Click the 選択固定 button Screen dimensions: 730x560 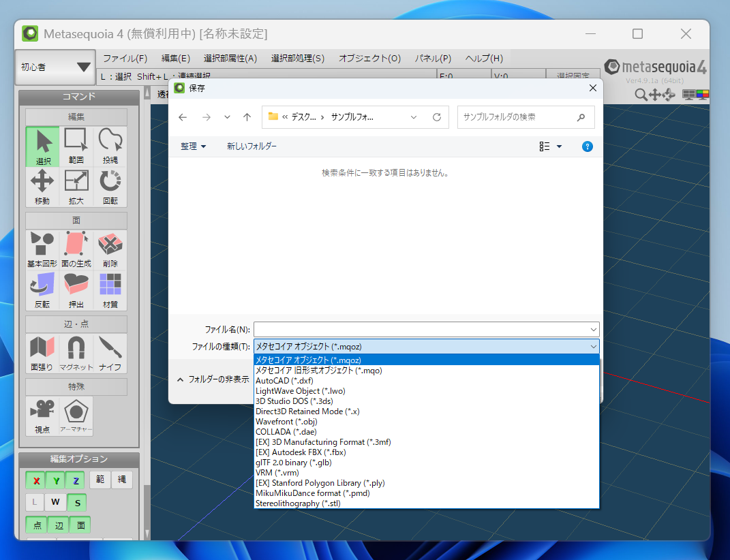573,75
